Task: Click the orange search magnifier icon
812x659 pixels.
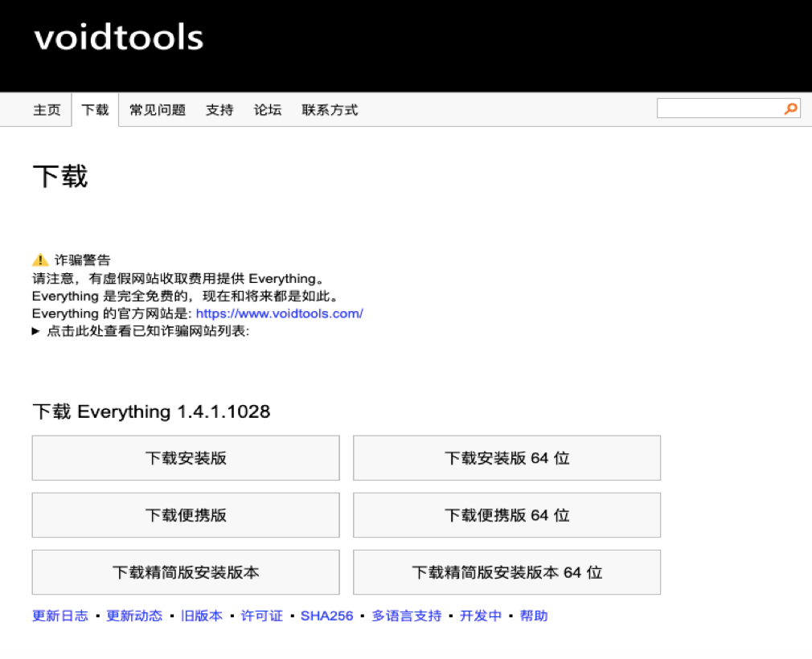Action: pos(791,108)
